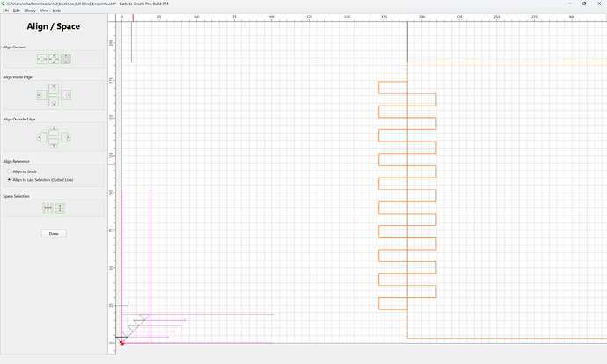Align to inside top edge
Image resolution: width=607 pixels, height=364 pixels.
(54, 89)
